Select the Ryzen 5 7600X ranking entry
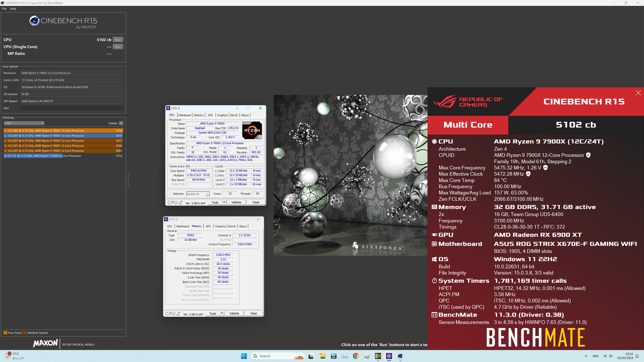This screenshot has height=362, width=644. 63,156
